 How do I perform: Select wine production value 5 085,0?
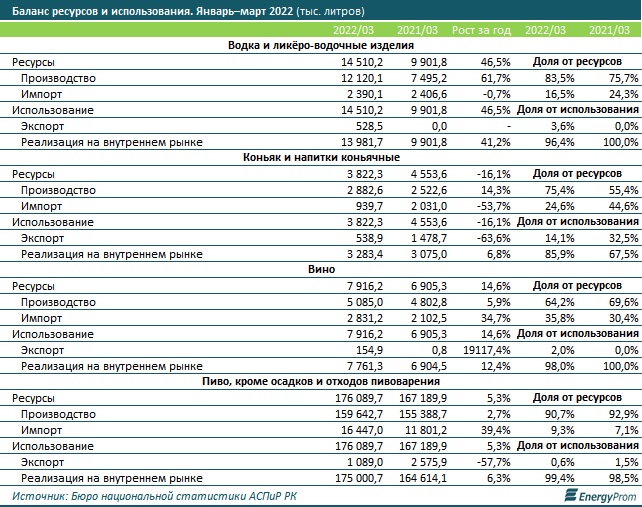pyautogui.click(x=365, y=302)
